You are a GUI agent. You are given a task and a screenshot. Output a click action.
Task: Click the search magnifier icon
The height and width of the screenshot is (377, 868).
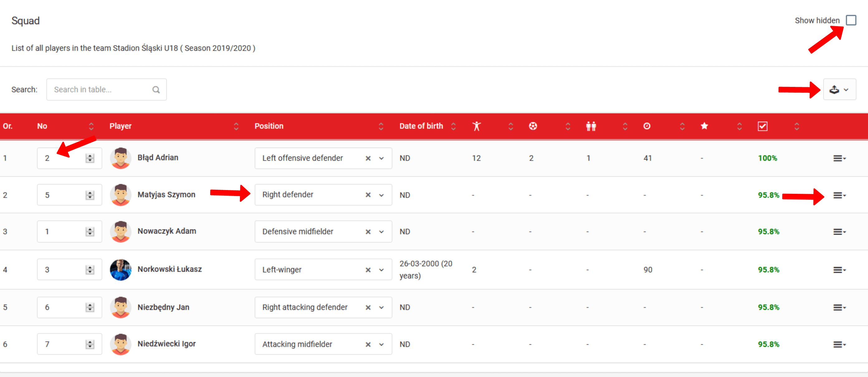(156, 90)
